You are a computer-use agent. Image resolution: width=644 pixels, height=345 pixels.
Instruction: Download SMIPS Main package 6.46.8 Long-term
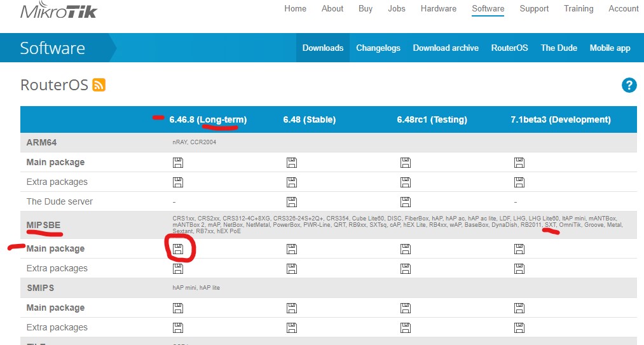tap(178, 308)
